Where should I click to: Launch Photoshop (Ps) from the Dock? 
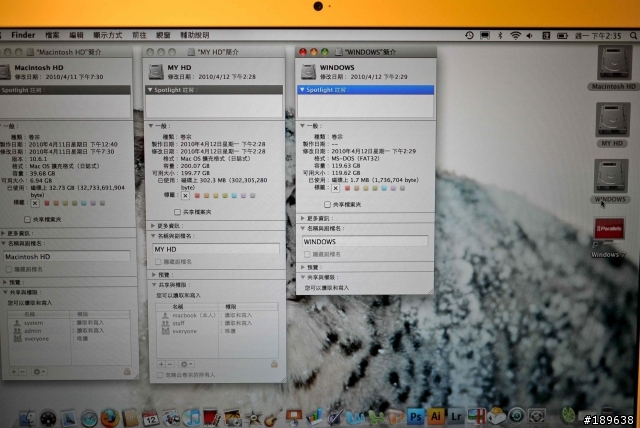pyautogui.click(x=416, y=417)
